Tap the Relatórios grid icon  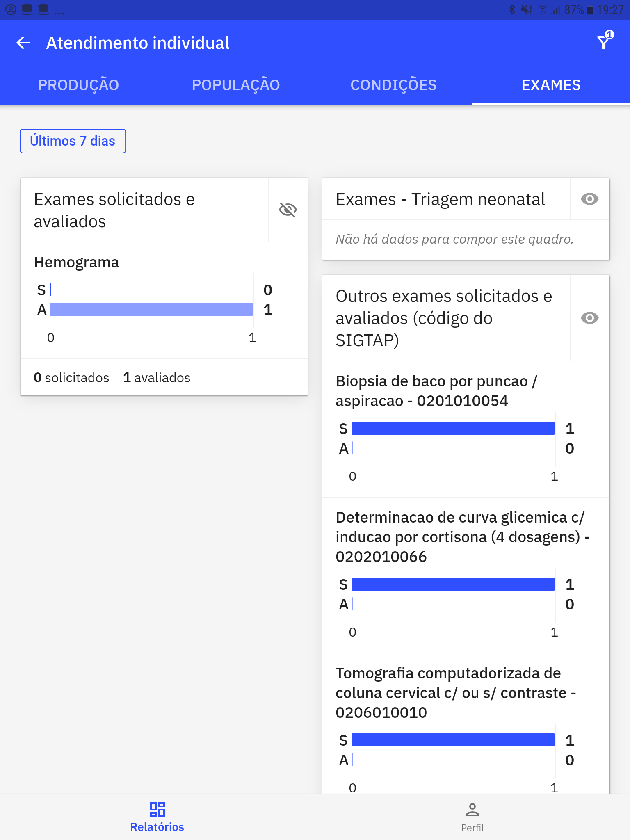tap(157, 809)
